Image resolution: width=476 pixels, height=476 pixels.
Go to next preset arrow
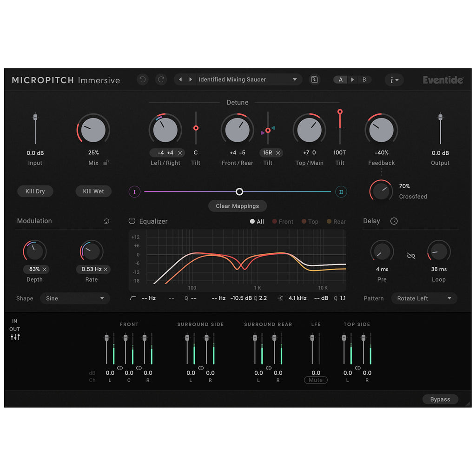pyautogui.click(x=191, y=79)
